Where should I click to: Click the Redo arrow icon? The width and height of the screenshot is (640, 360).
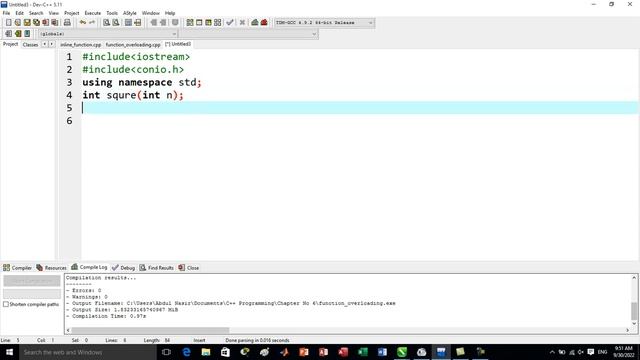coord(92,23)
